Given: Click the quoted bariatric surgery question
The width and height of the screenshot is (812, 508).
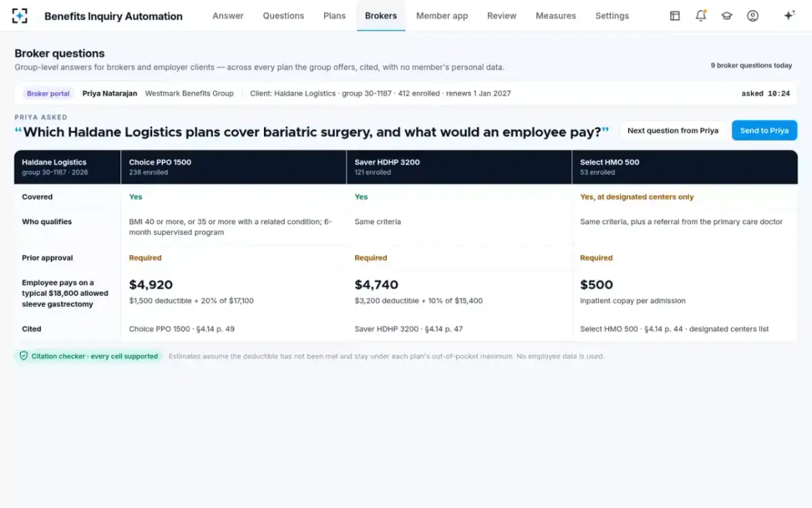Looking at the screenshot, I should [x=312, y=132].
